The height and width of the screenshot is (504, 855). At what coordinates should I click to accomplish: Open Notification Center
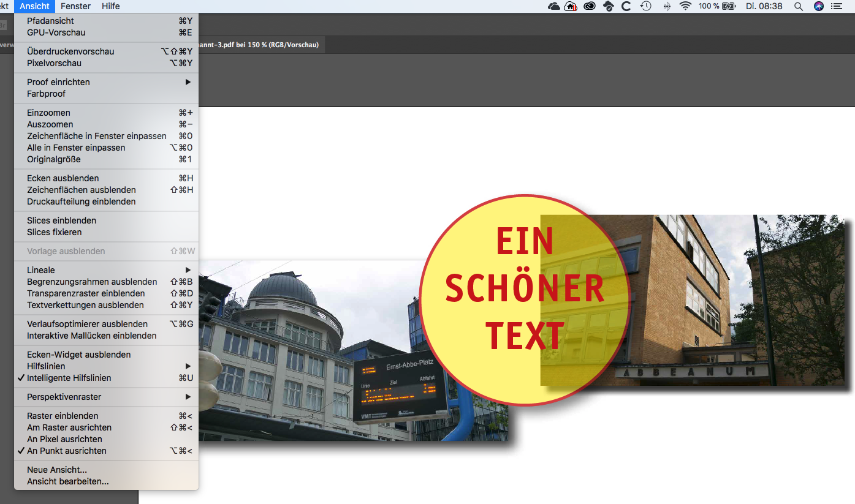click(x=837, y=6)
